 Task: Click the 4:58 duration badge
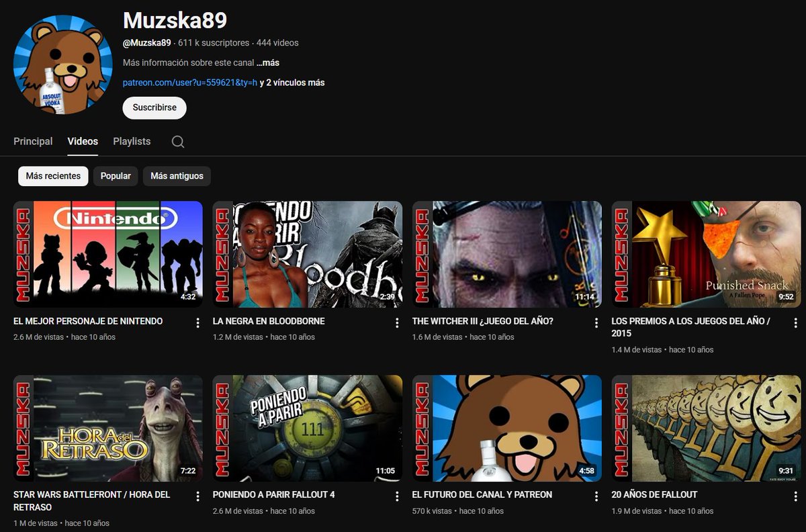(587, 470)
